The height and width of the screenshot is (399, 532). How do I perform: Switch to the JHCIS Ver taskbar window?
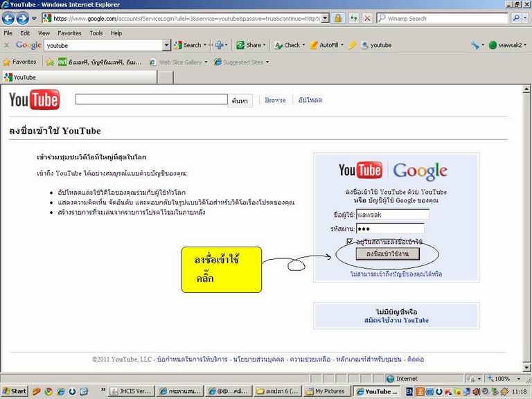pos(132,391)
